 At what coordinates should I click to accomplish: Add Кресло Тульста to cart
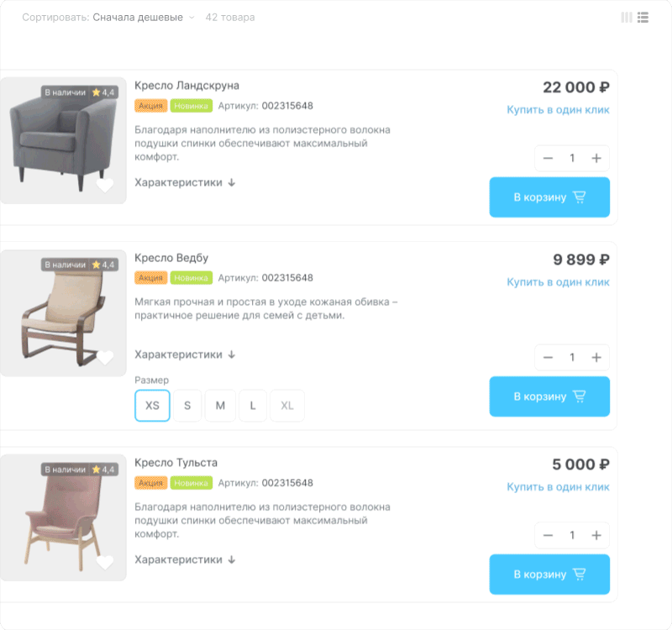[x=549, y=575]
